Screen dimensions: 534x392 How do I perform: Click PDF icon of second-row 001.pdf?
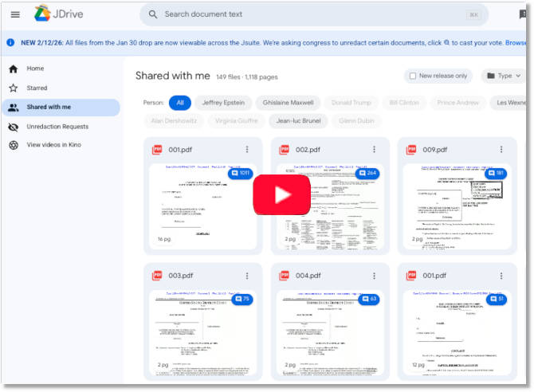pos(411,276)
